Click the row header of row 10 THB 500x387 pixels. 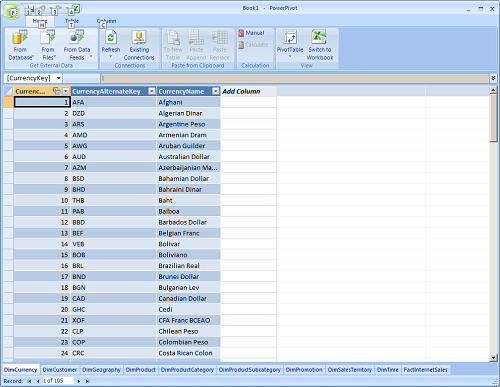pyautogui.click(x=9, y=200)
